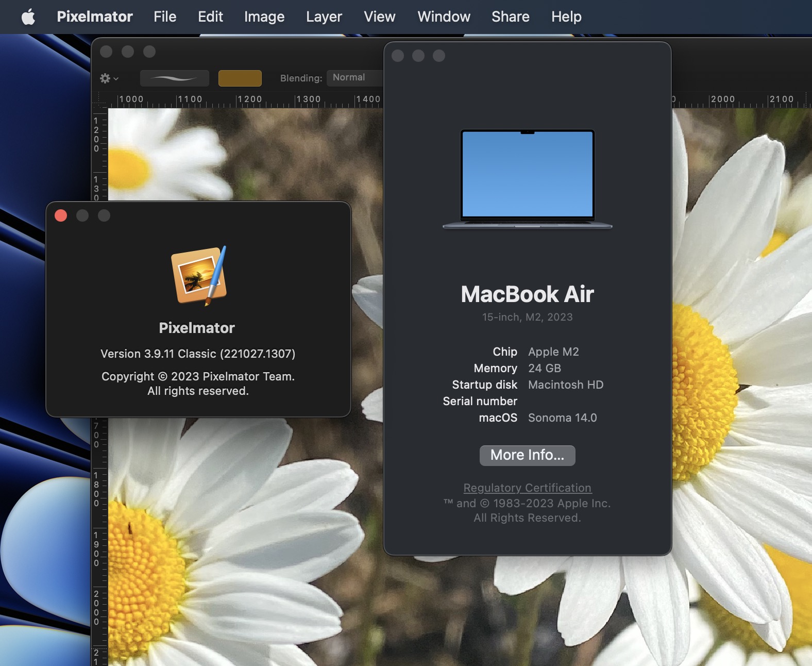Close the Pixelmator About window
812x666 pixels.
coord(61,215)
